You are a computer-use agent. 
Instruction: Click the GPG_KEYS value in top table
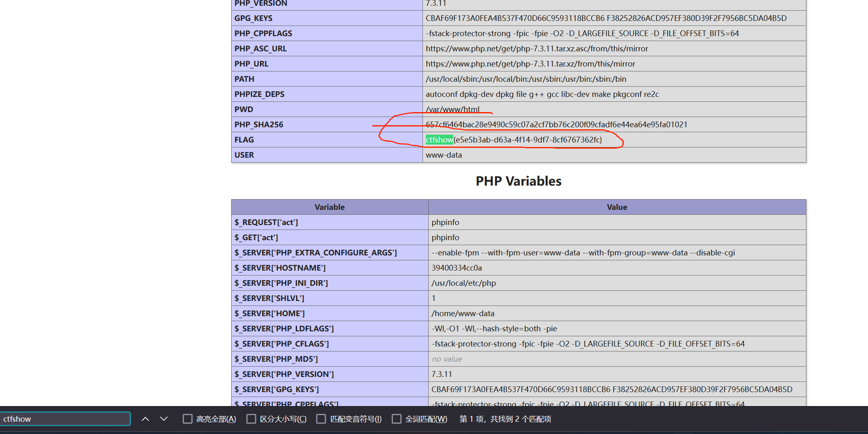click(606, 18)
